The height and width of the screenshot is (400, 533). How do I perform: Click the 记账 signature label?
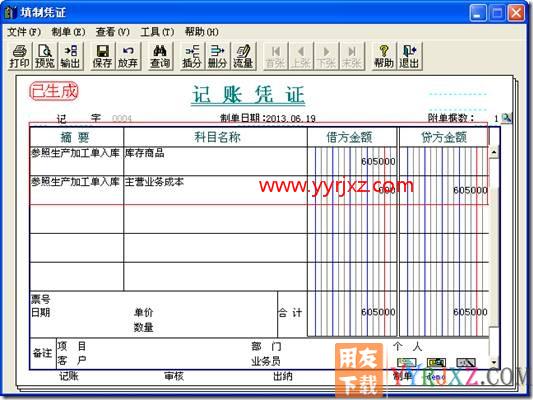coord(69,376)
